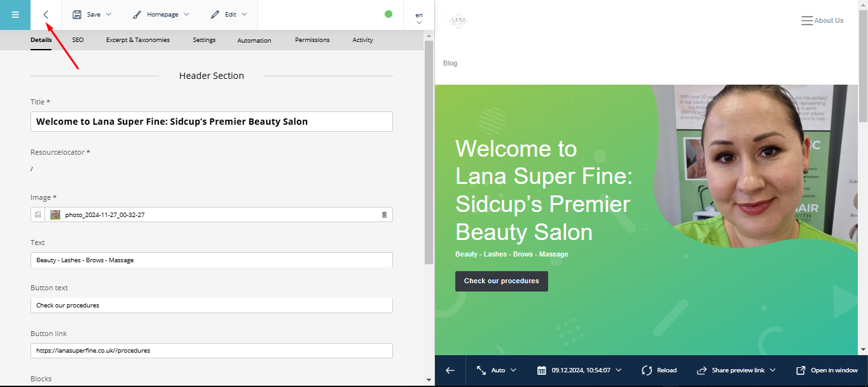Screen dimensions: 868x387
Task: Expand the Edit dropdown menu
Action: point(229,15)
